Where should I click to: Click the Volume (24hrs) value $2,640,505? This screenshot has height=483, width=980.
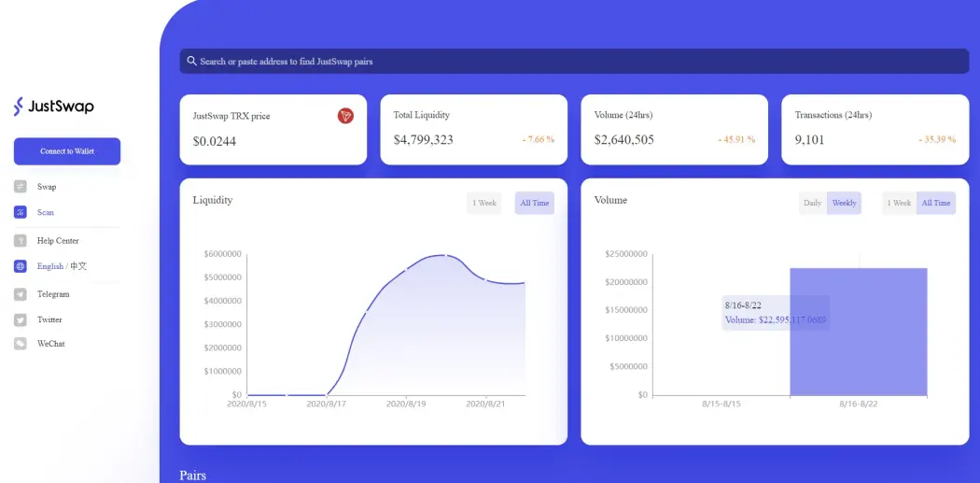click(623, 139)
